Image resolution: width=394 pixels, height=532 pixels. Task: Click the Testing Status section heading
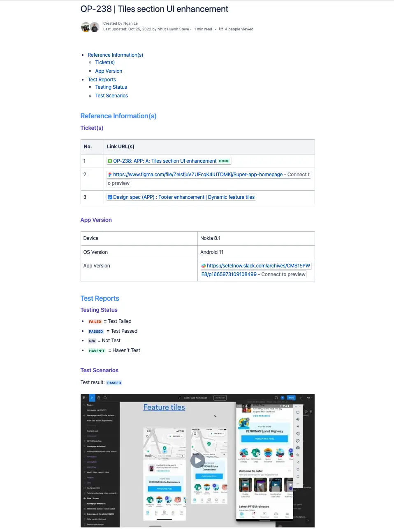(99, 310)
